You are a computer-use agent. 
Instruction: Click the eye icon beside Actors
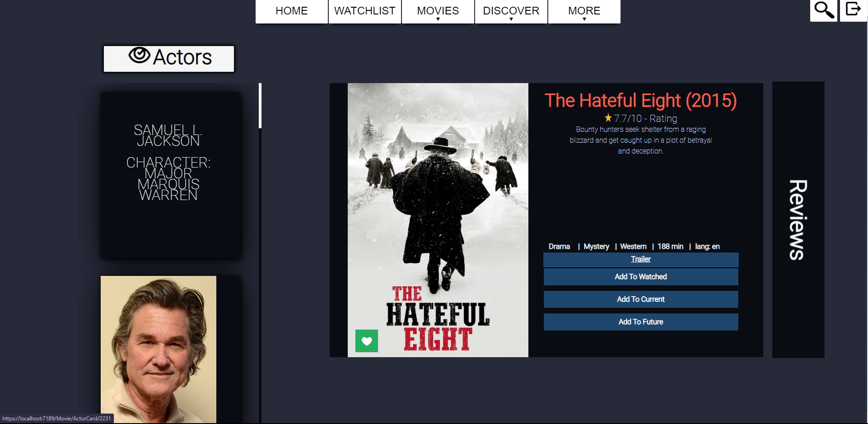(139, 55)
